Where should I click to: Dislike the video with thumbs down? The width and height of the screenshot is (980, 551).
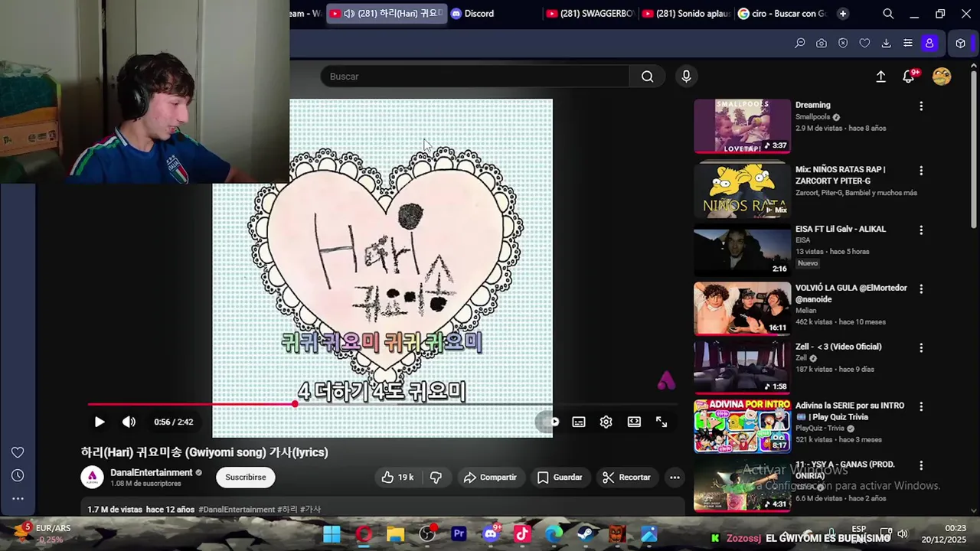point(436,477)
